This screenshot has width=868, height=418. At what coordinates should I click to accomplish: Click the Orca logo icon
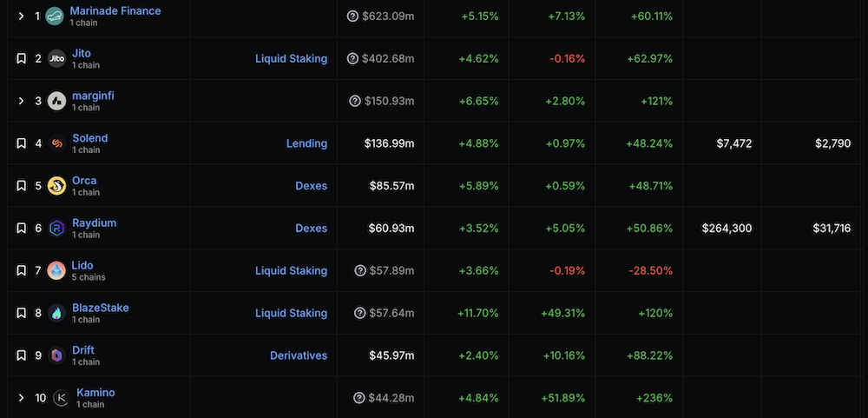click(x=56, y=185)
